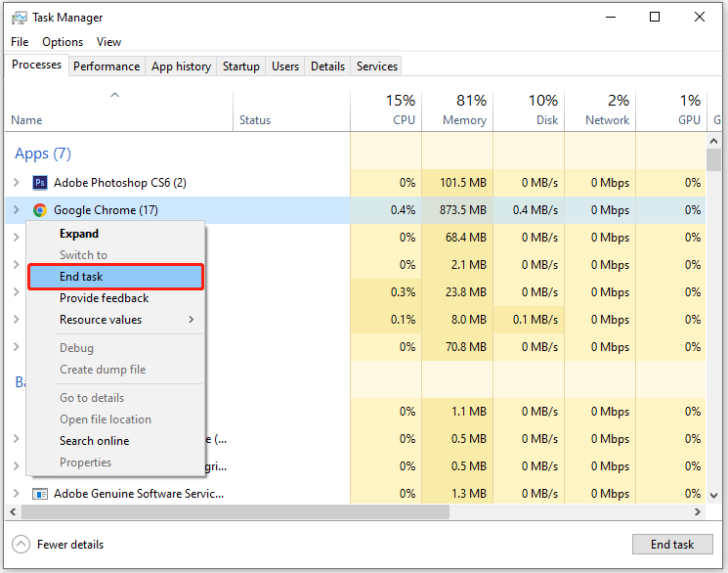Expand the process row using 2.1 MB

coord(17,265)
